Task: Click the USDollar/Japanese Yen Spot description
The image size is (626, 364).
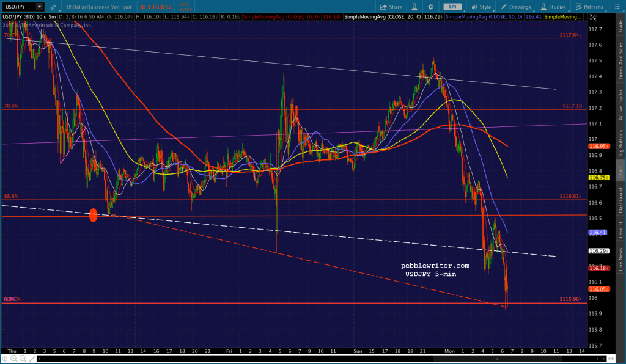Action: pyautogui.click(x=98, y=7)
